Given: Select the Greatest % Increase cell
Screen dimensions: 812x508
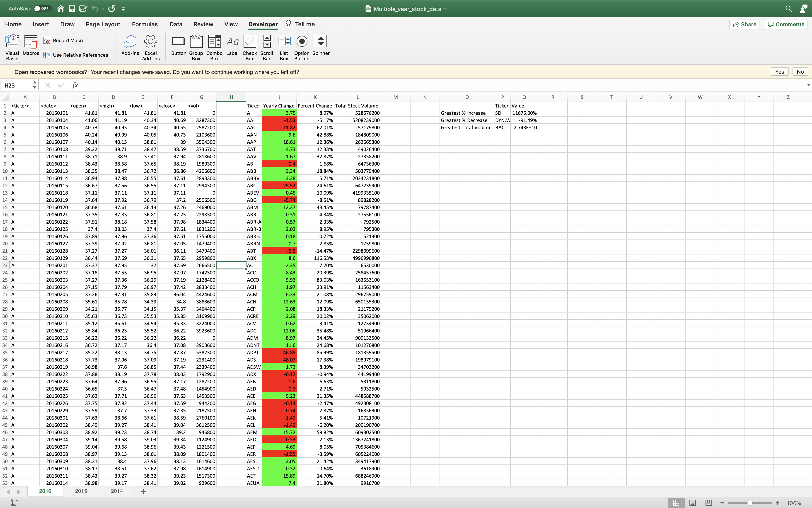Looking at the screenshot, I should (x=467, y=113).
